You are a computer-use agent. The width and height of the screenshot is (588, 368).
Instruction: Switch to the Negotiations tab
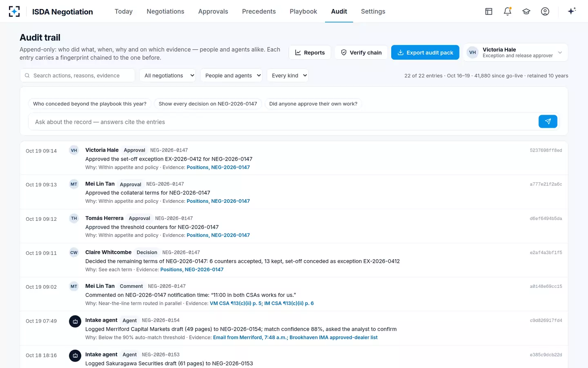coord(165,11)
